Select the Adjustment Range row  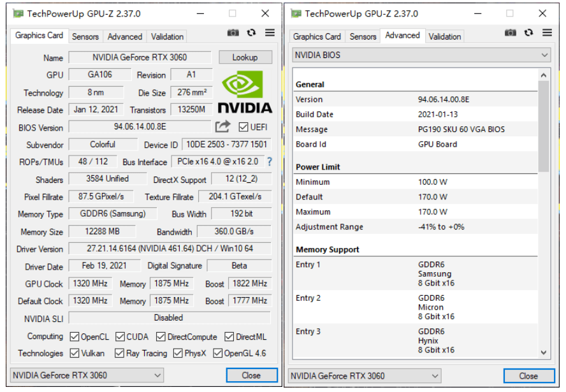[416, 227]
